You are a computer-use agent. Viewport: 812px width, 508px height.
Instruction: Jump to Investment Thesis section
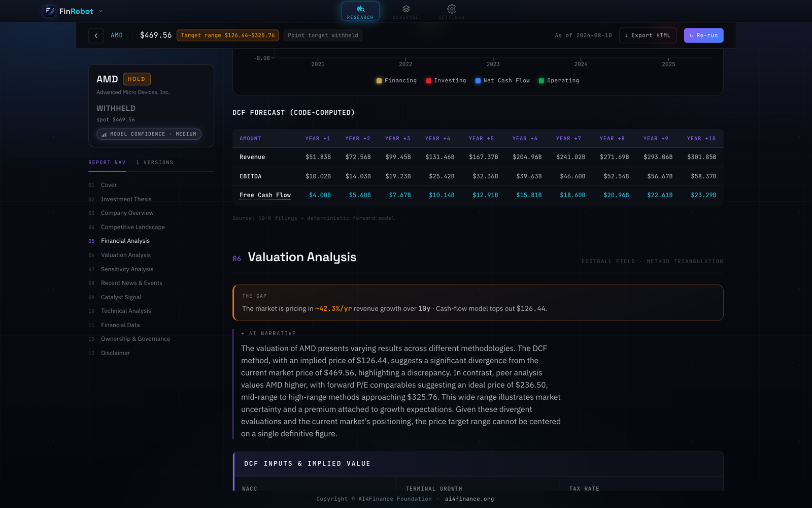pyautogui.click(x=126, y=199)
